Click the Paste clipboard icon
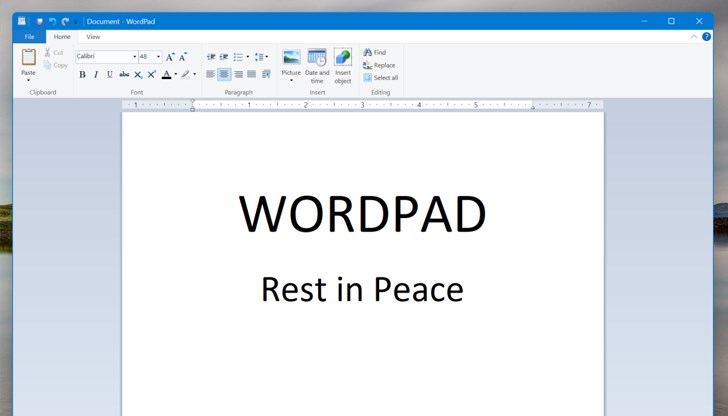The height and width of the screenshot is (416, 728). pyautogui.click(x=28, y=57)
